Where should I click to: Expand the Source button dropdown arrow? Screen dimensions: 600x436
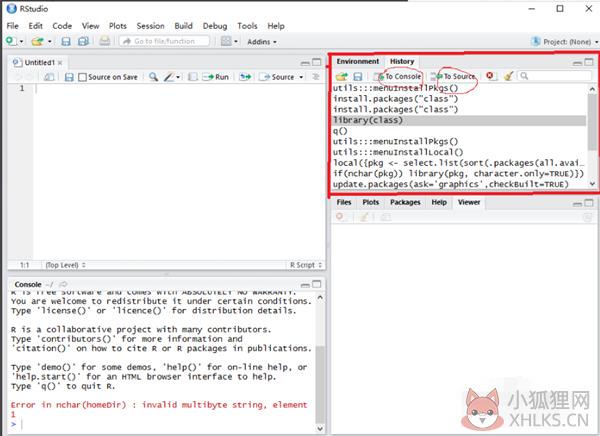[301, 77]
